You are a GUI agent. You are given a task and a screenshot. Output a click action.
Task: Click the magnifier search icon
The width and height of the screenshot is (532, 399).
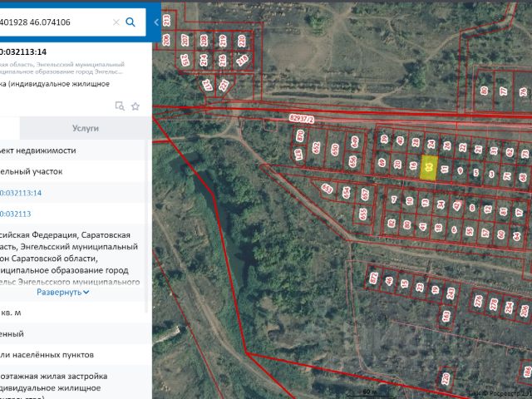[x=131, y=22]
